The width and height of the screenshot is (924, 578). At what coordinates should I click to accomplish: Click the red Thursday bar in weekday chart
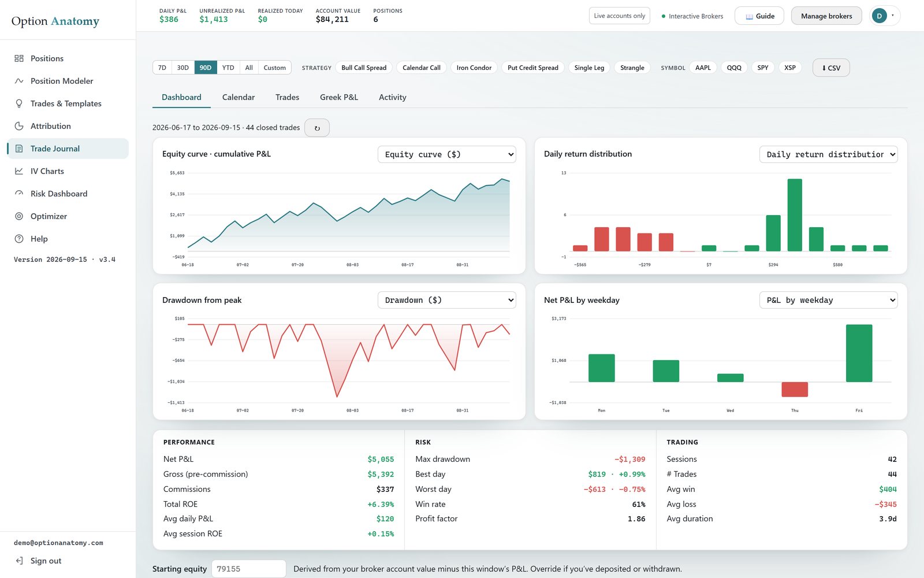pos(795,389)
